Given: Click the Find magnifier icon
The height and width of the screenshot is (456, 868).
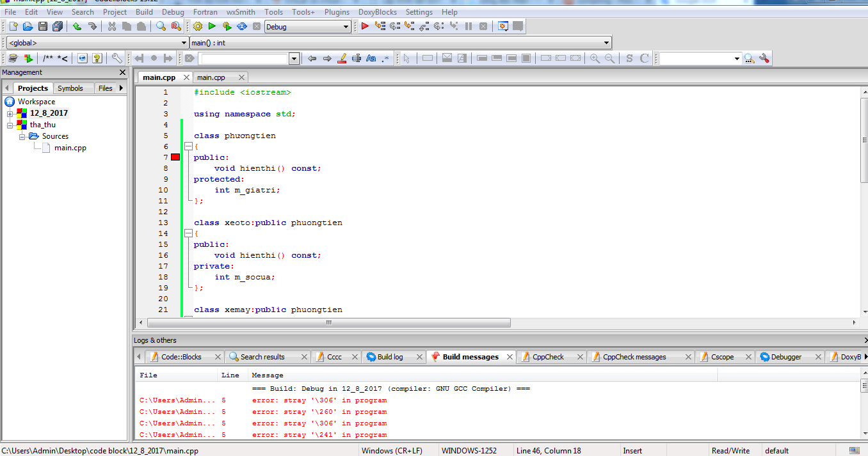Looking at the screenshot, I should point(161,26).
